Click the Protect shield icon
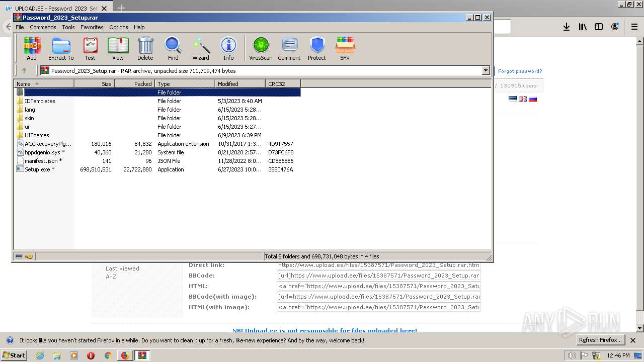The height and width of the screenshot is (362, 644). pos(317,49)
